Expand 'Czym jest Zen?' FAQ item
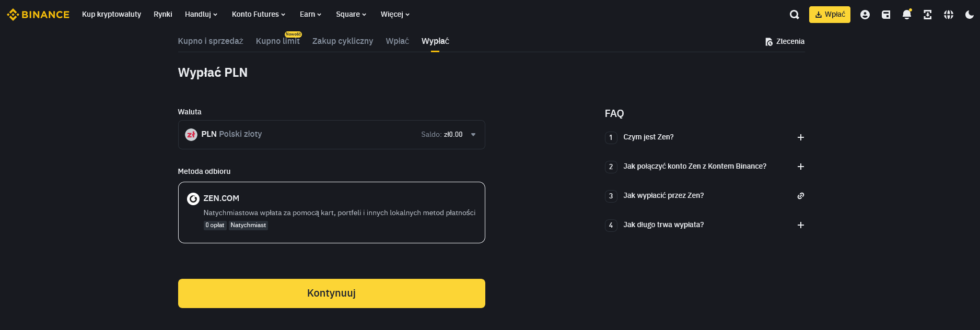The image size is (980, 330). point(800,137)
